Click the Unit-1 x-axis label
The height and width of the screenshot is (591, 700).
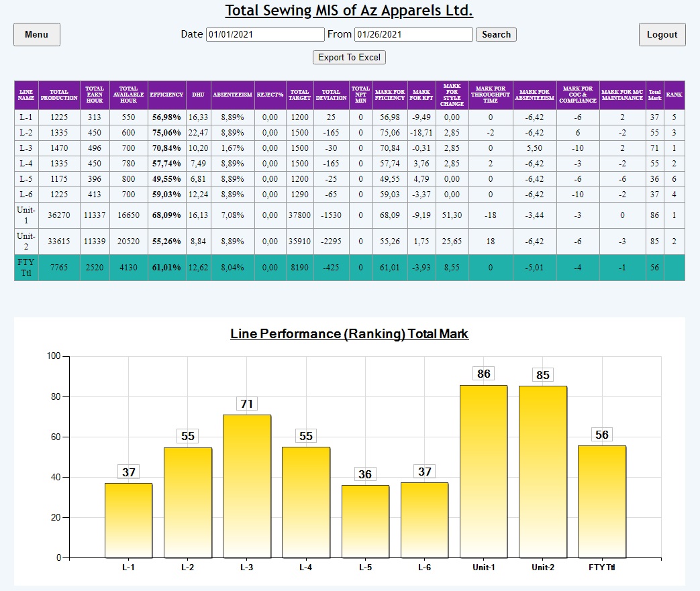point(483,568)
